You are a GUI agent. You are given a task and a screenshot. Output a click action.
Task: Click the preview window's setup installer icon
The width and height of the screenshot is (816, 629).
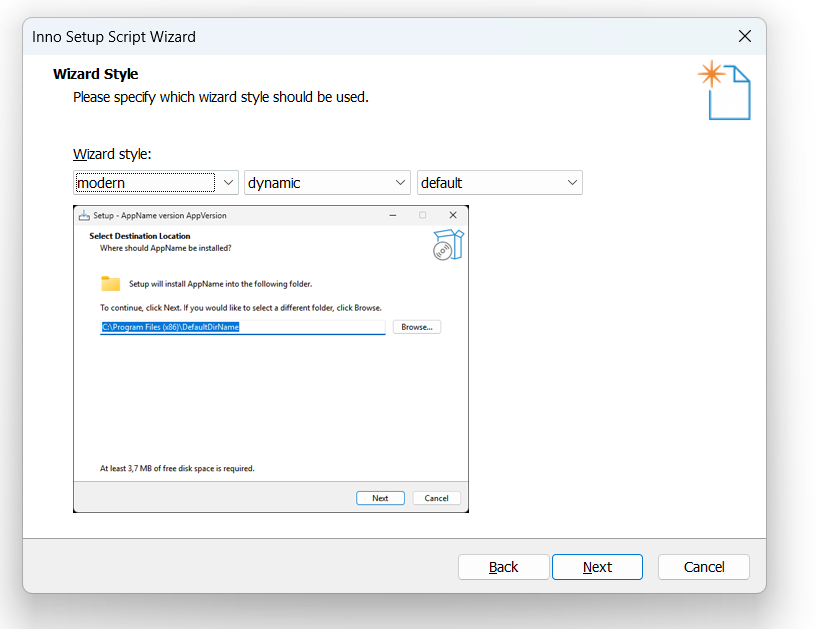(84, 215)
